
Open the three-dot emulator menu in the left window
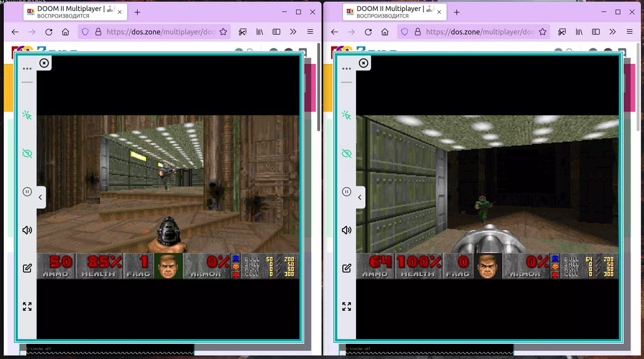coord(27,69)
